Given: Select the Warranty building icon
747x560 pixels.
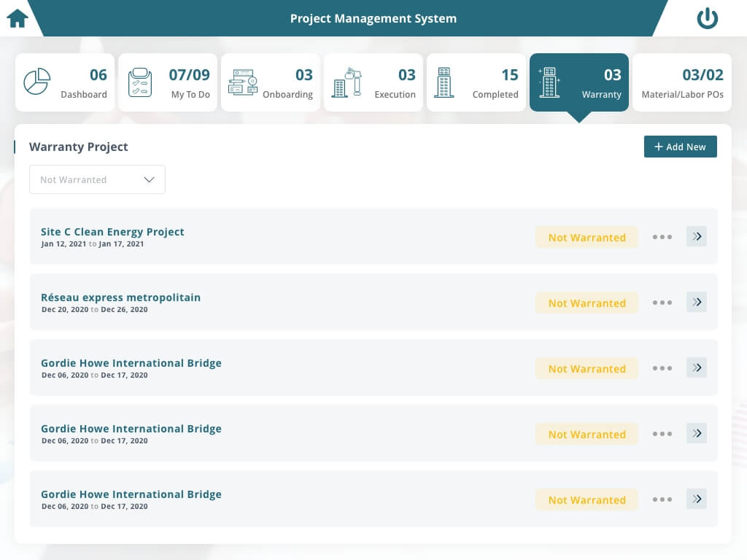Looking at the screenshot, I should pyautogui.click(x=549, y=82).
